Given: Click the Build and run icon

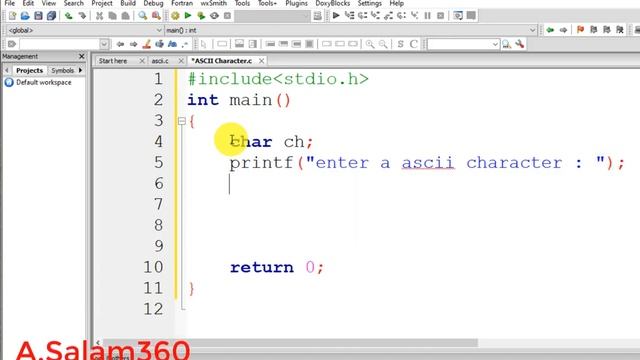Looking at the screenshot, I should coord(201,16).
